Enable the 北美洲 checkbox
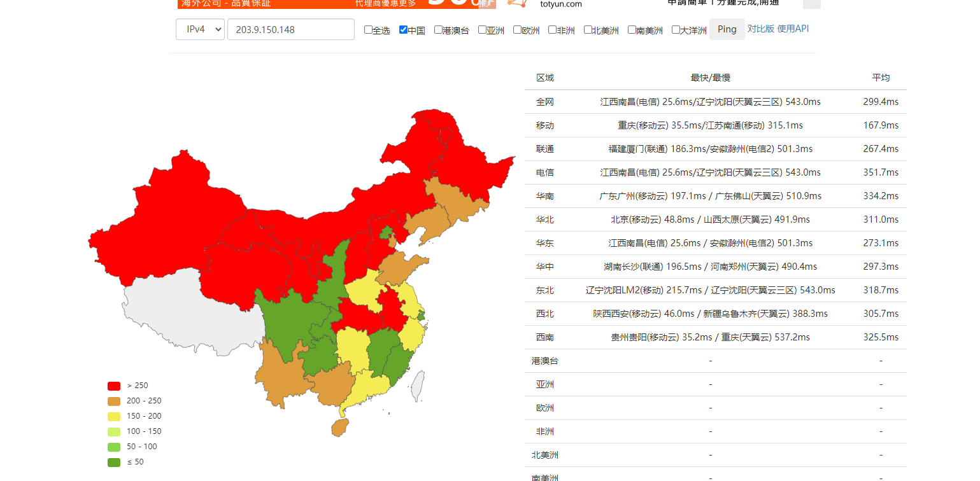The image size is (980, 481). (588, 29)
